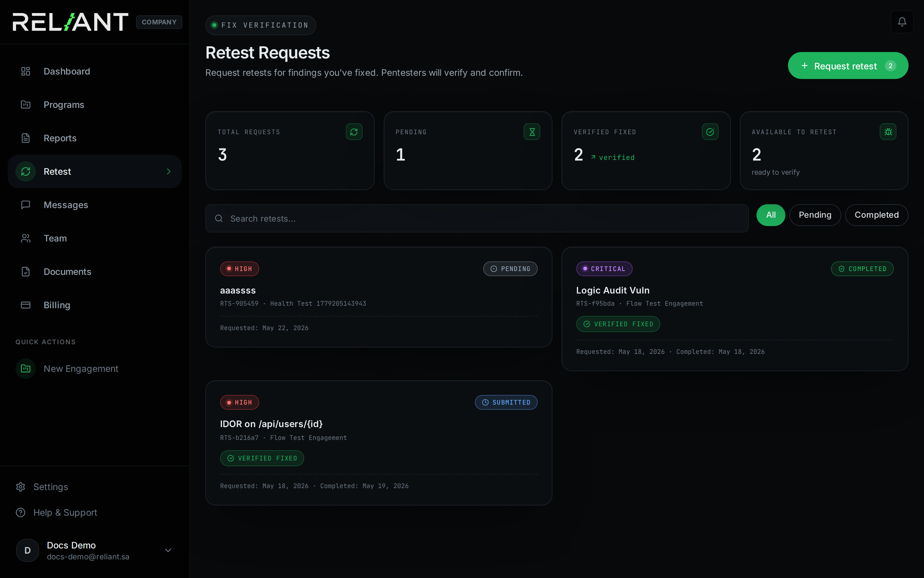
Task: Click the plus icon on Request retest
Action: pyautogui.click(x=805, y=66)
